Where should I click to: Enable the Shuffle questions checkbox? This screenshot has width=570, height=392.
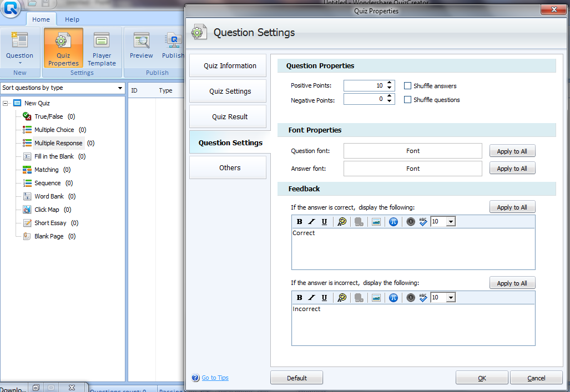pos(407,100)
